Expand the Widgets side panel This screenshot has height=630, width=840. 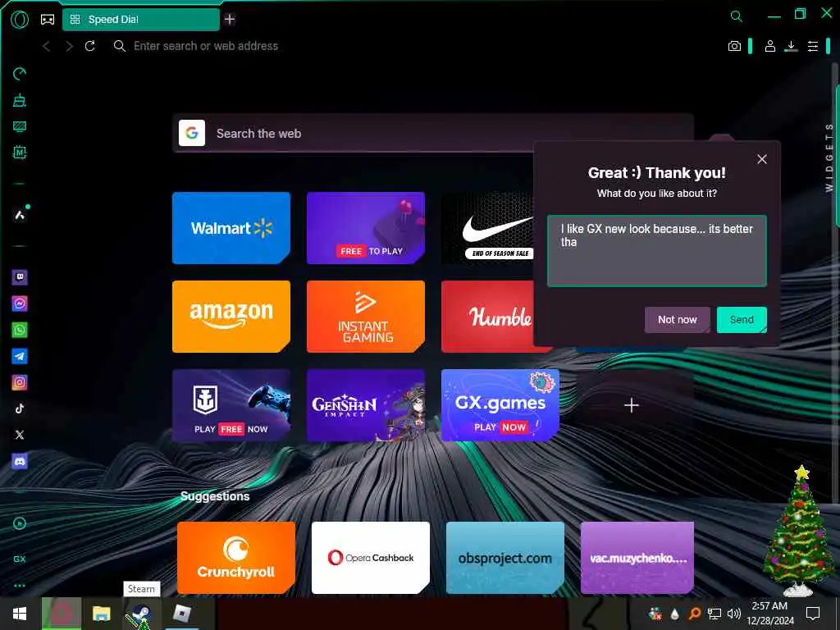(x=829, y=157)
